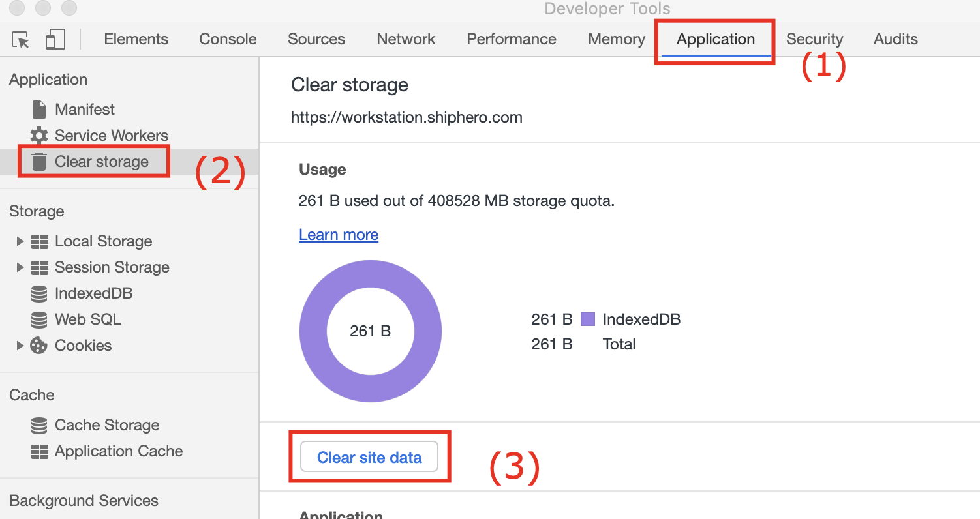Click the Manifest document icon
This screenshot has height=519, width=980.
tap(39, 110)
